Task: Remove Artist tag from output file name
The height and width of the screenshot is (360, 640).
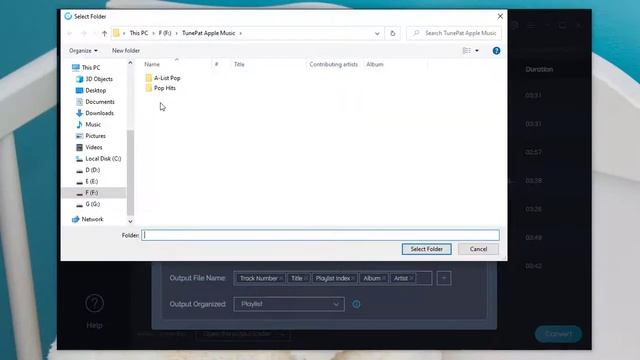Action: [411, 279]
